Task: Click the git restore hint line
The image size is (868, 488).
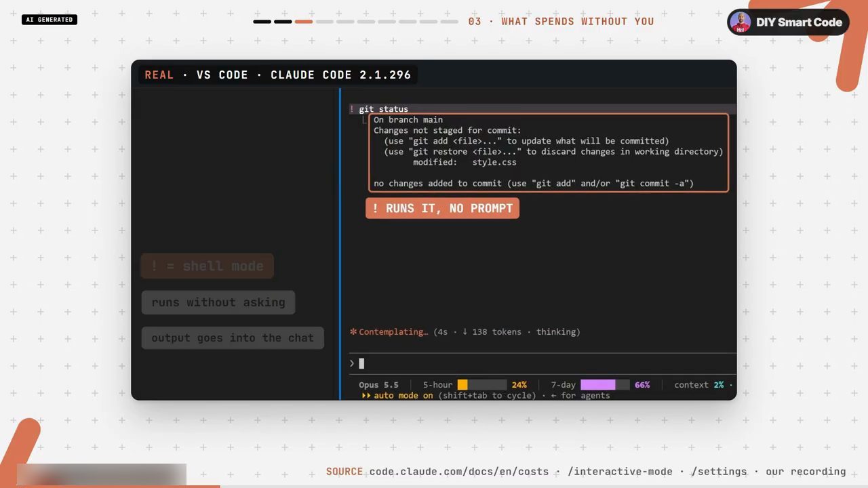Action: click(553, 151)
